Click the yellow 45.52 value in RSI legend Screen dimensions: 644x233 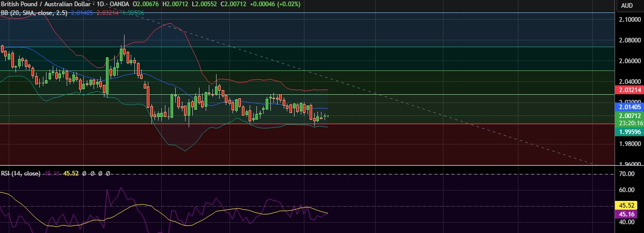coord(70,174)
